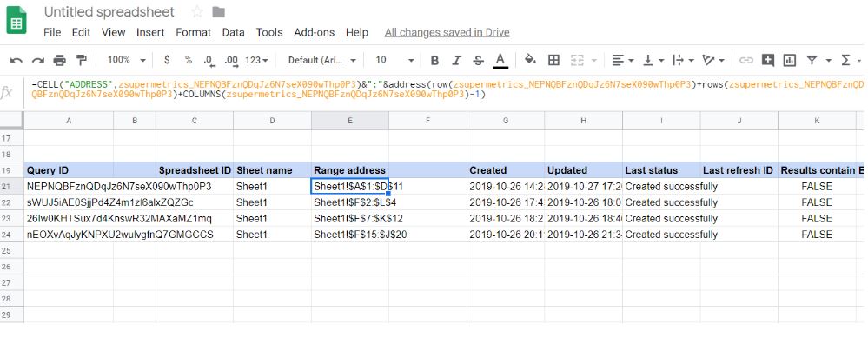Open the Borders grid icon
Image resolution: width=868 pixels, height=337 pixels.
[553, 60]
